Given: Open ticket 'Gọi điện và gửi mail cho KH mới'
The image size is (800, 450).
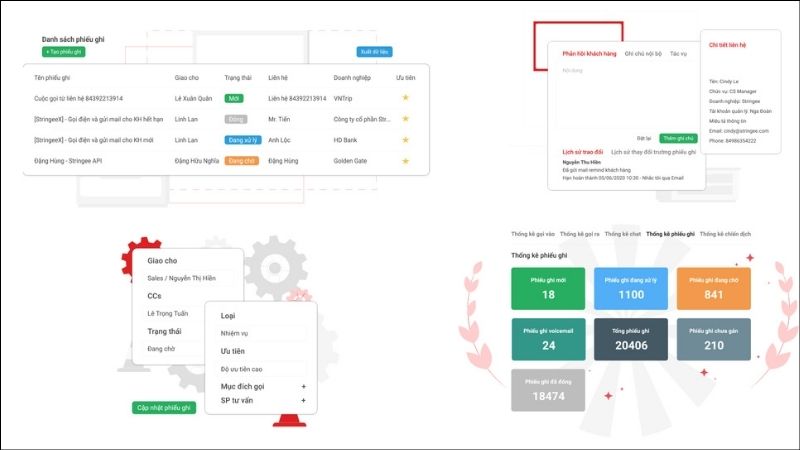Looking at the screenshot, I should click(94, 140).
